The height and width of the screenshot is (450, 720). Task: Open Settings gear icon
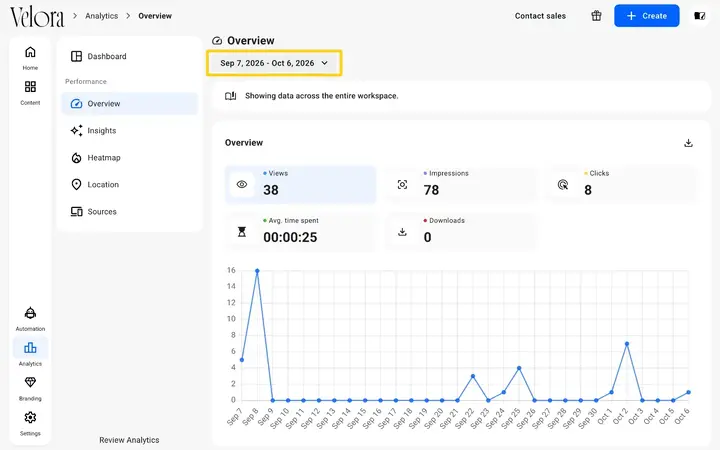[30, 417]
